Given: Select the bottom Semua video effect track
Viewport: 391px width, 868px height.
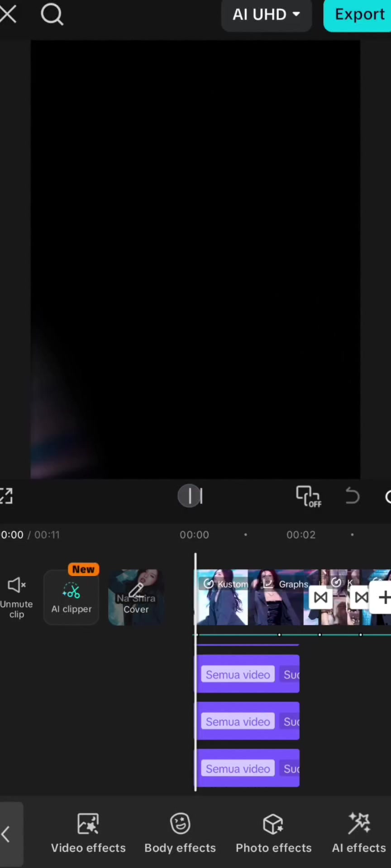Looking at the screenshot, I should click(248, 768).
